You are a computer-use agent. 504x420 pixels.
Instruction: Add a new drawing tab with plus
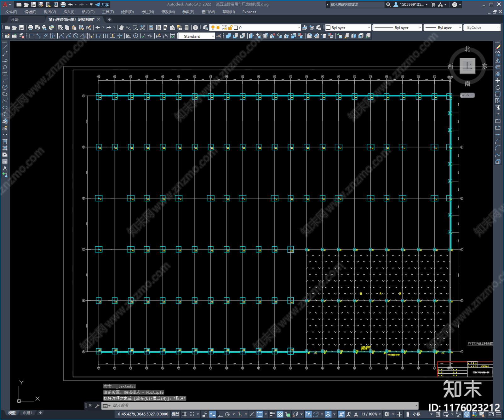point(109,20)
